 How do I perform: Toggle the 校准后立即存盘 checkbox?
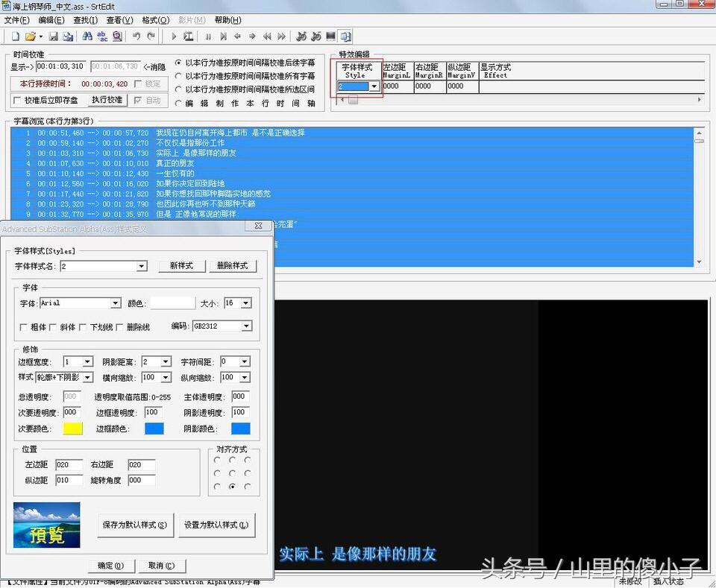tap(18, 100)
